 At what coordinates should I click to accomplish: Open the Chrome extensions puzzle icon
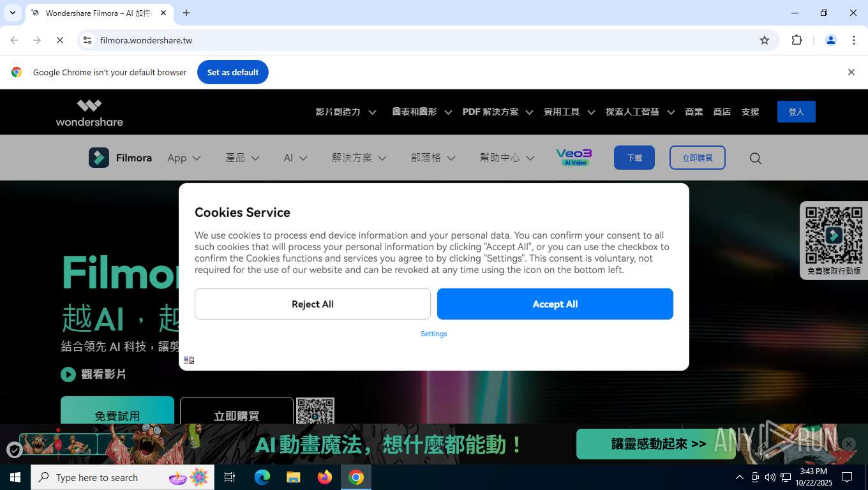(x=797, y=40)
